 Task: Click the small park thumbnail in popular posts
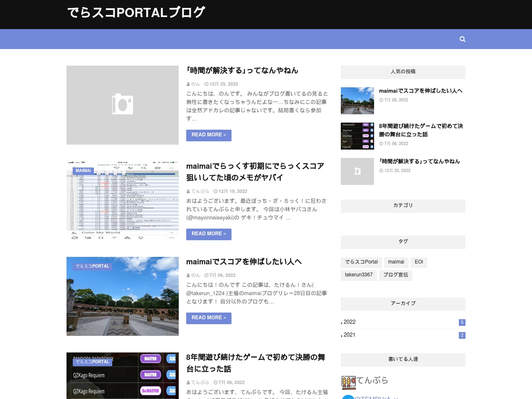point(357,101)
